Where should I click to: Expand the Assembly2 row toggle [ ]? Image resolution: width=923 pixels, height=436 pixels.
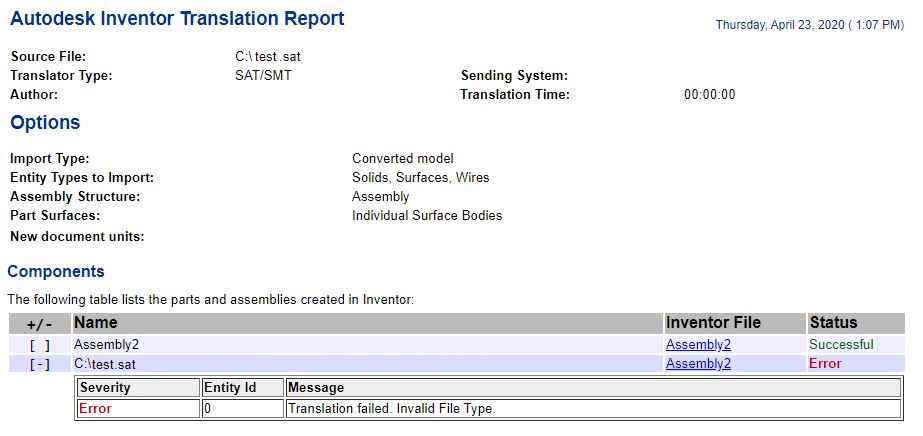(39, 345)
